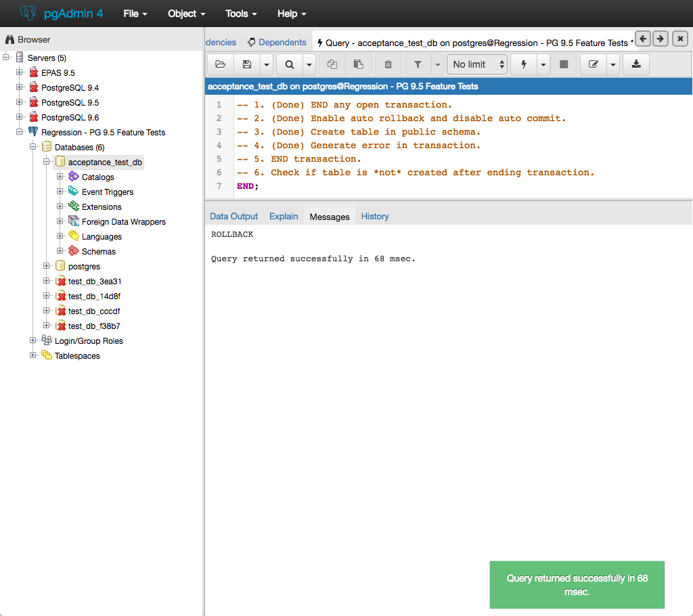The image size is (693, 616).
Task: Click the Execute query lightning icon
Action: 523,64
